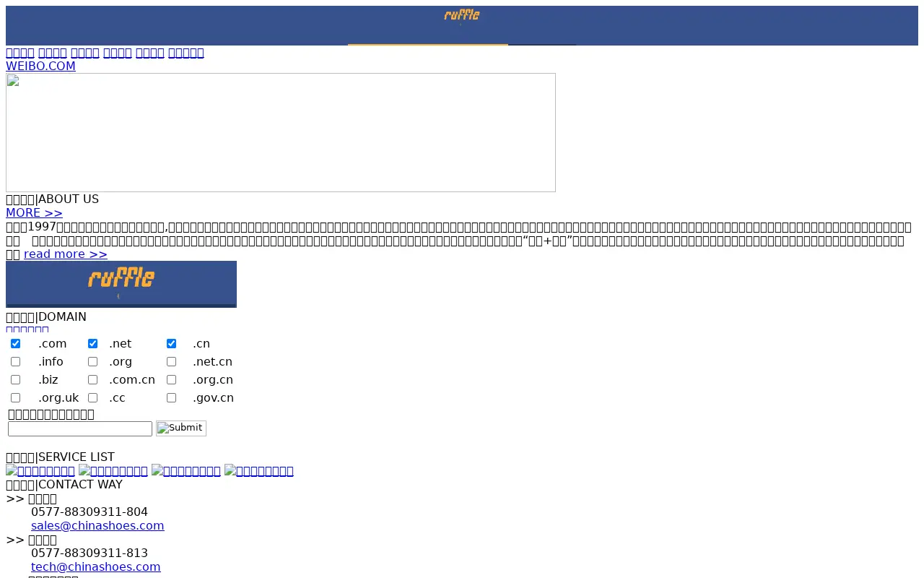The image size is (924, 578).
Task: Enable the .info domain checkbox
Action: coord(15,362)
